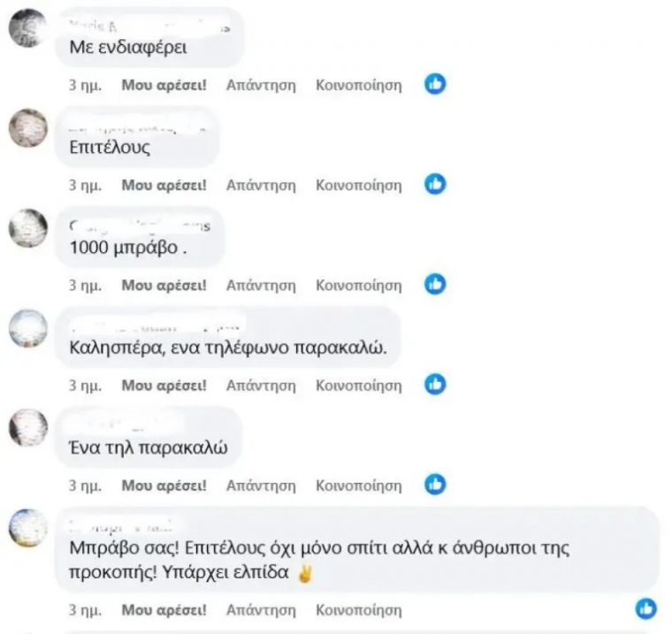
Task: Reply to 'Επιτέλους' comment with Απάντηση
Action: (x=261, y=186)
